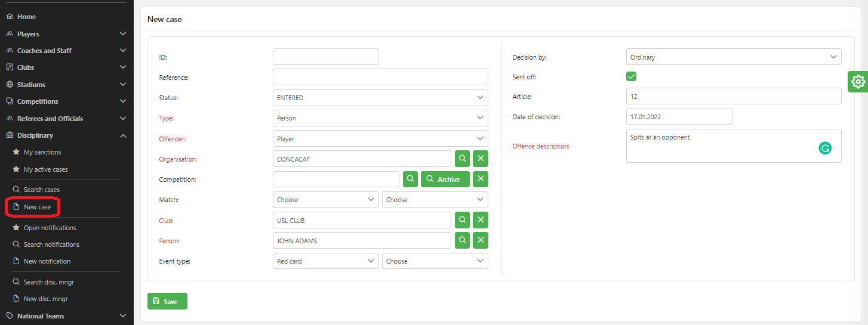Click the Grammarly icon in Offence description
This screenshot has height=325, width=868.
click(825, 148)
